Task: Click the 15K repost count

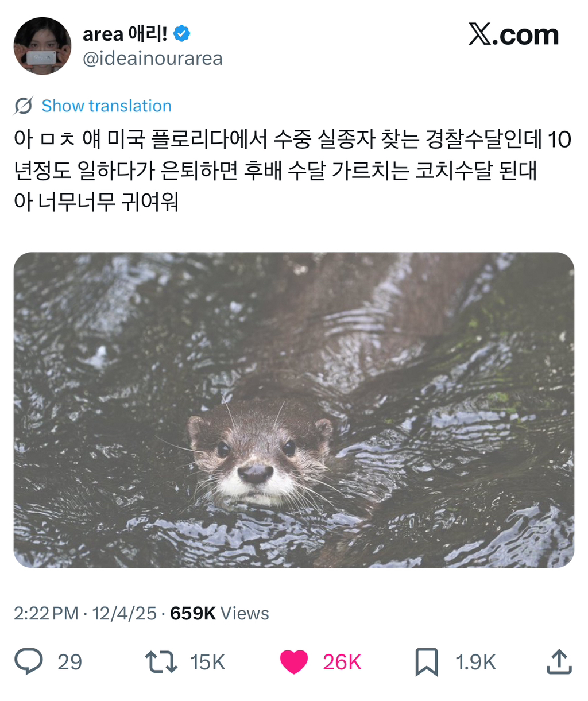Action: click(x=207, y=662)
